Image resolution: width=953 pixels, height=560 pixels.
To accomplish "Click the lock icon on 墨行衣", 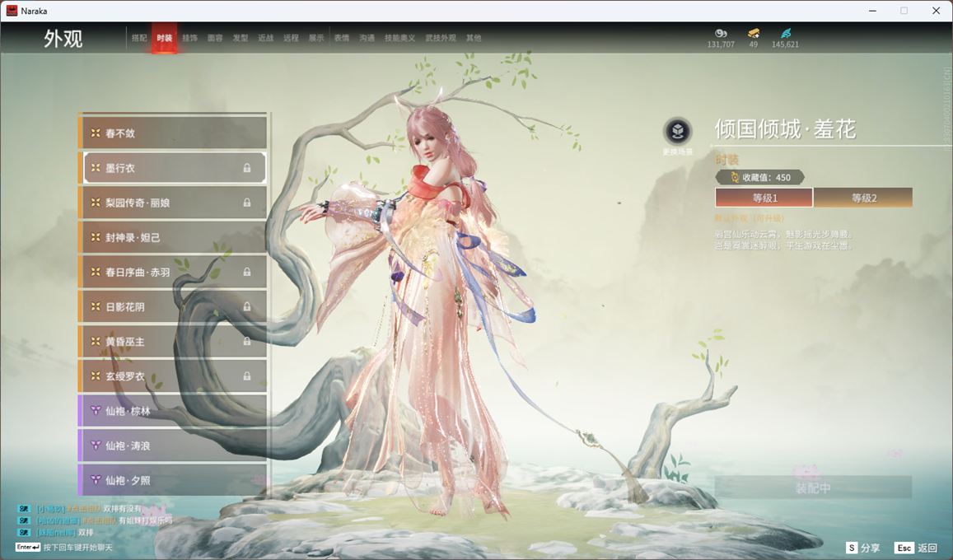I will [247, 168].
